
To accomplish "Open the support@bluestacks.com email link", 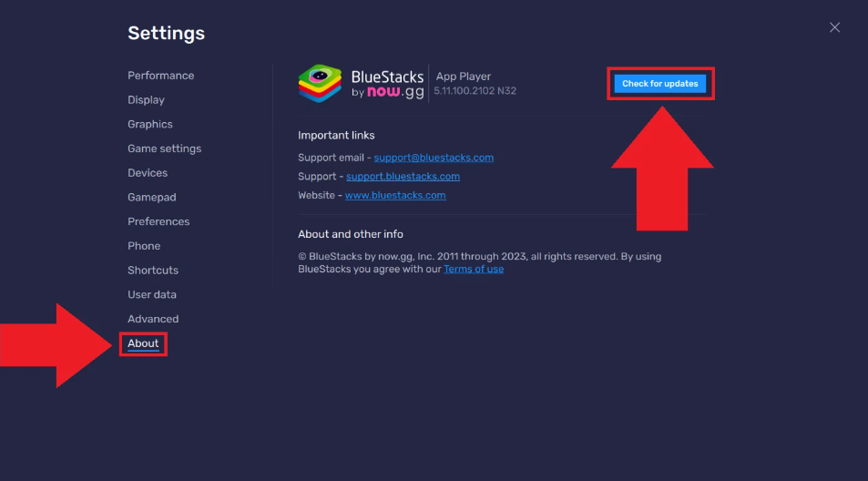I will coord(434,158).
